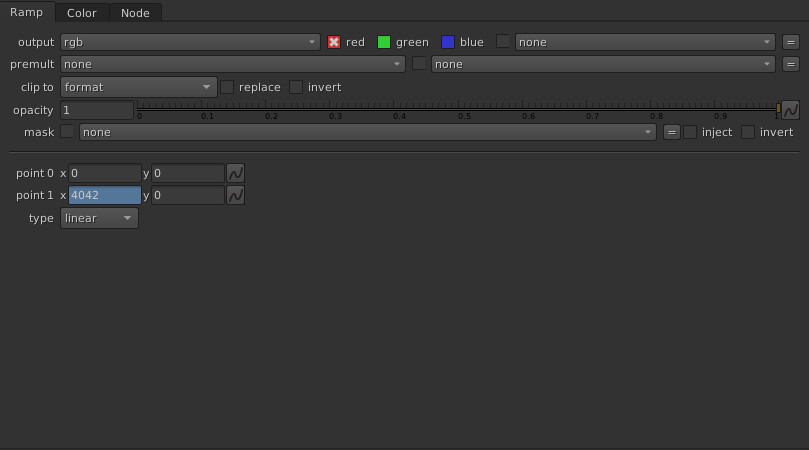
Task: Click the opacity slider handle
Action: point(778,108)
